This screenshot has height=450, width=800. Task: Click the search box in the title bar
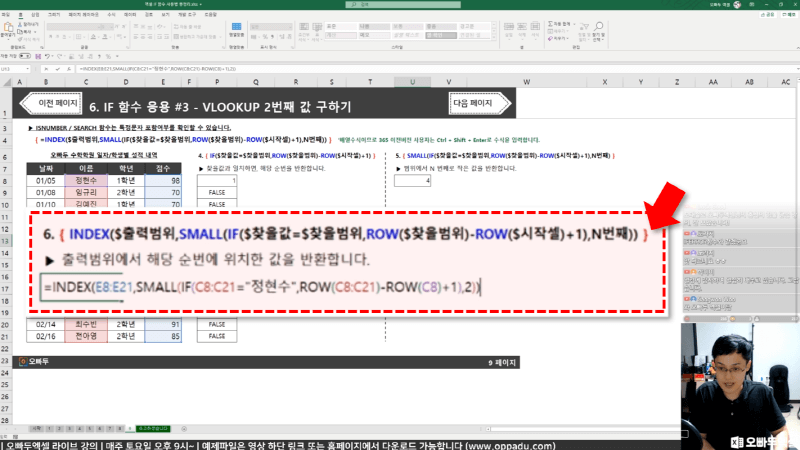[x=403, y=5]
